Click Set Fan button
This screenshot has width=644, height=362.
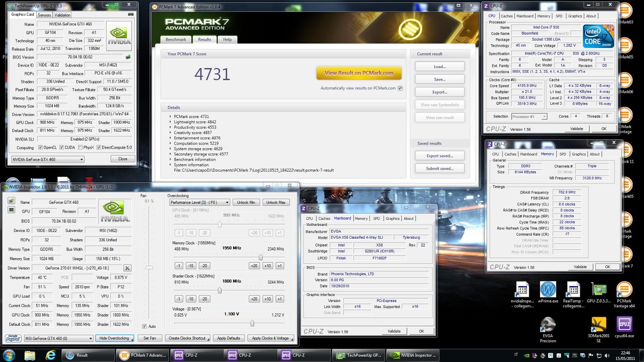pos(150,338)
